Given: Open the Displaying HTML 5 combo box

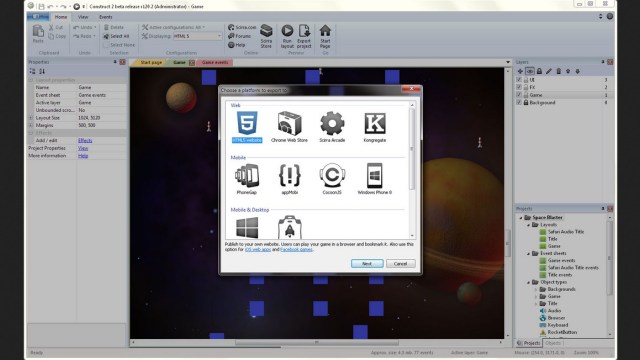Looking at the screenshot, I should 198,36.
